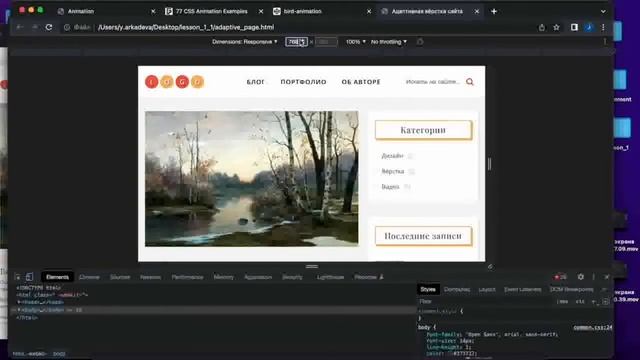Open the Recorder tab in DevTools
Viewport: 640px width, 360px height.
tap(369, 277)
